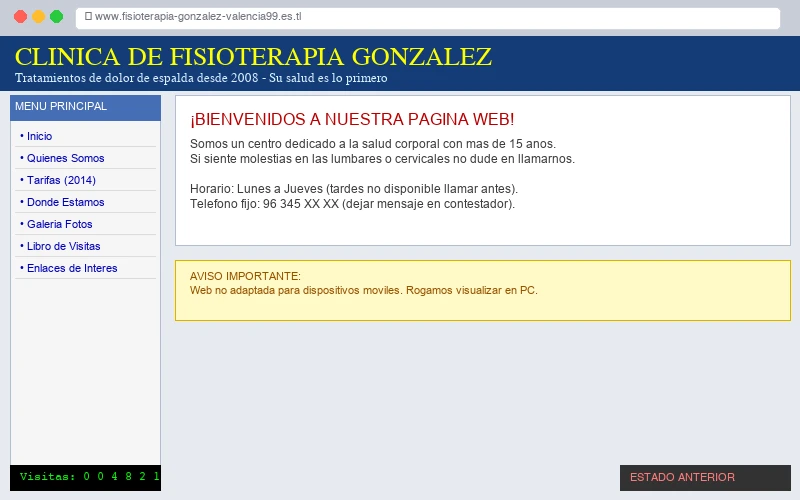
Task: Click the Telefono fijo line
Action: click(352, 204)
